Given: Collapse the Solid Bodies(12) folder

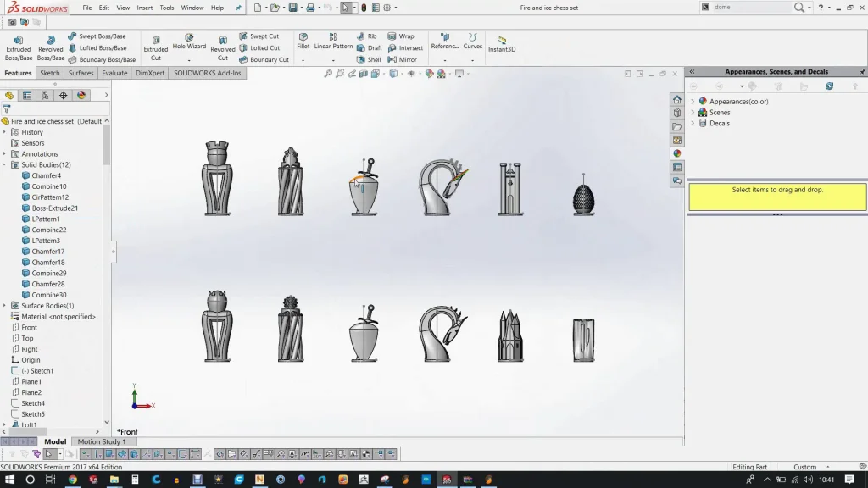Looking at the screenshot, I should [5, 165].
